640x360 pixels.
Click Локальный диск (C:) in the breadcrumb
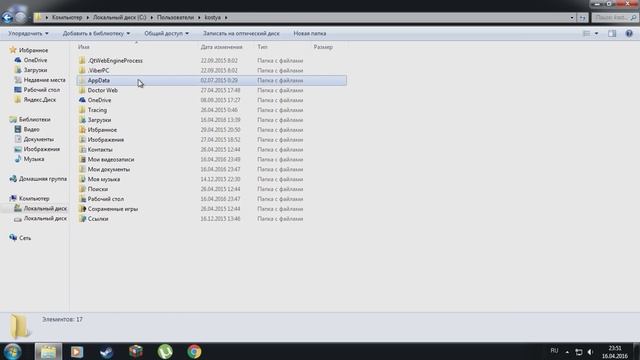pyautogui.click(x=119, y=18)
